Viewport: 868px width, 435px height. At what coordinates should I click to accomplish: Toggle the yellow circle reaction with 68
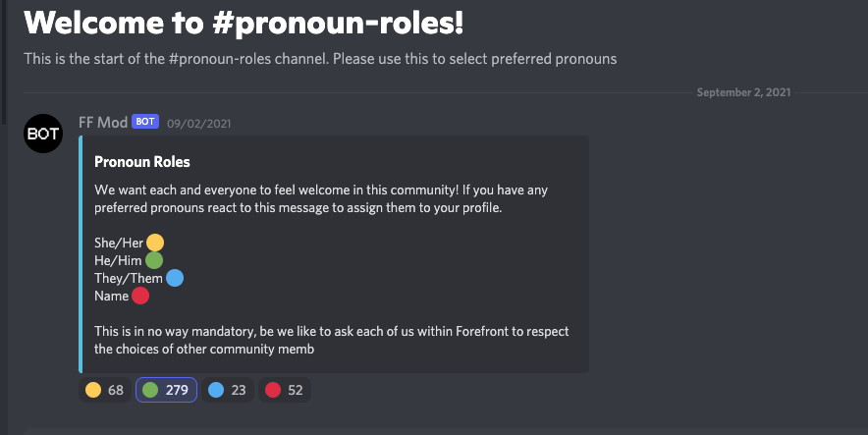click(104, 390)
